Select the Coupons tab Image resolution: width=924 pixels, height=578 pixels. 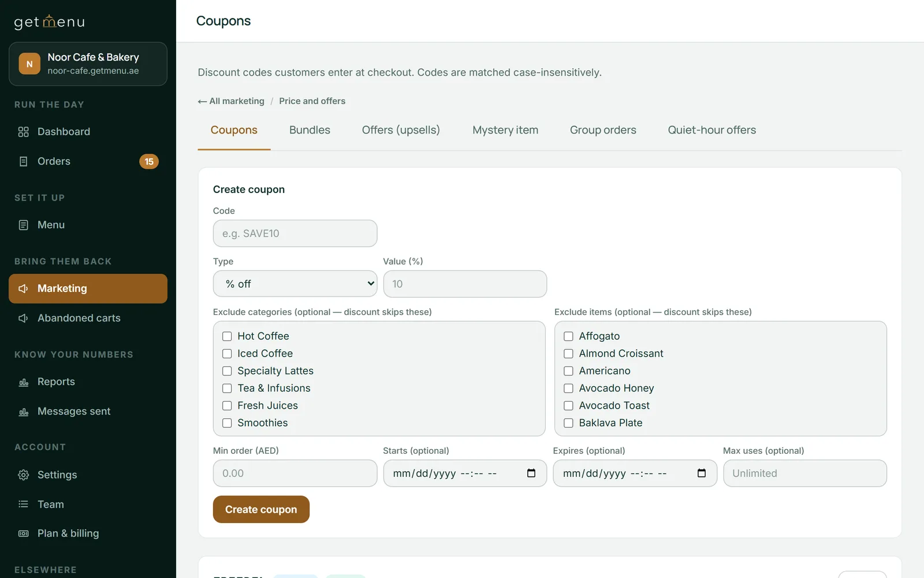click(x=234, y=130)
